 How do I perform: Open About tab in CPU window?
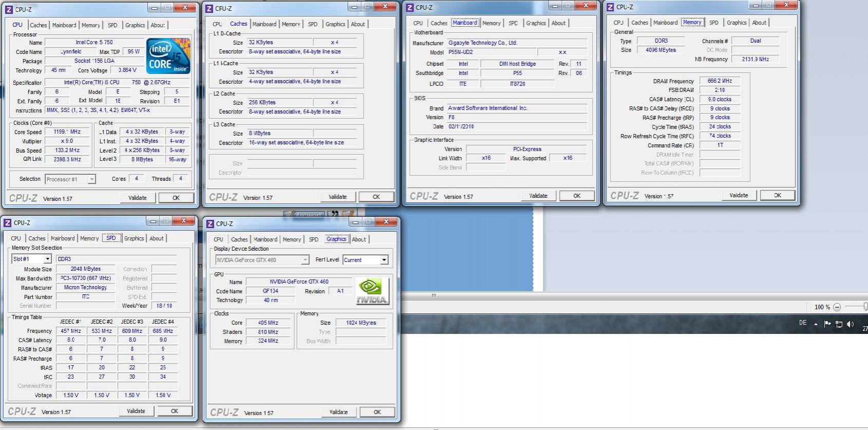pyautogui.click(x=158, y=25)
